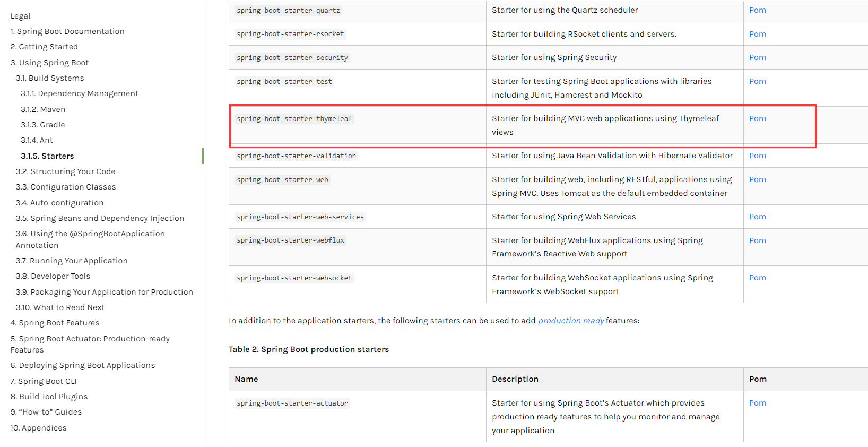Navigate to 3.1.4. Ant
Viewport: 868px width, 447px height.
click(x=37, y=140)
